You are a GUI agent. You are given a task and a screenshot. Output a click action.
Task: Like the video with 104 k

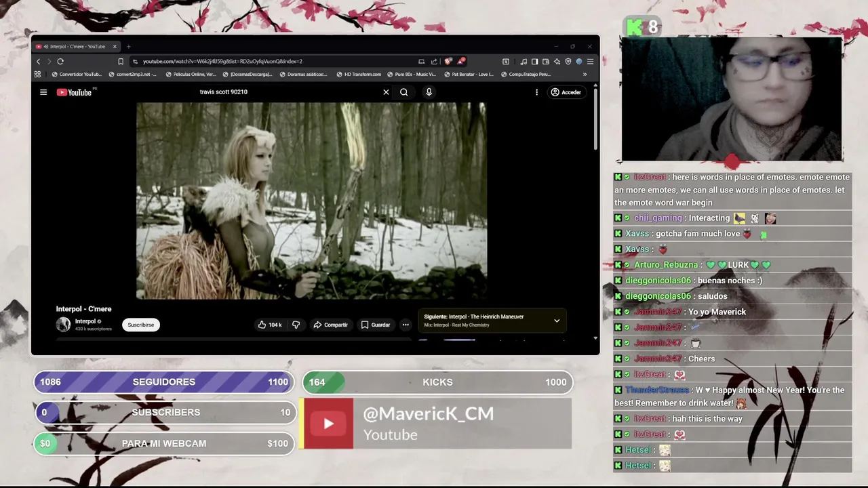click(x=269, y=325)
